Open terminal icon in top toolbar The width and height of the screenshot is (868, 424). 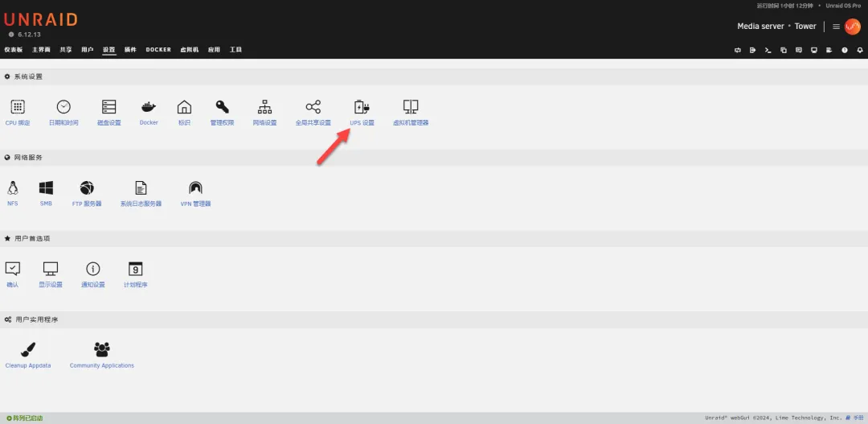[768, 50]
